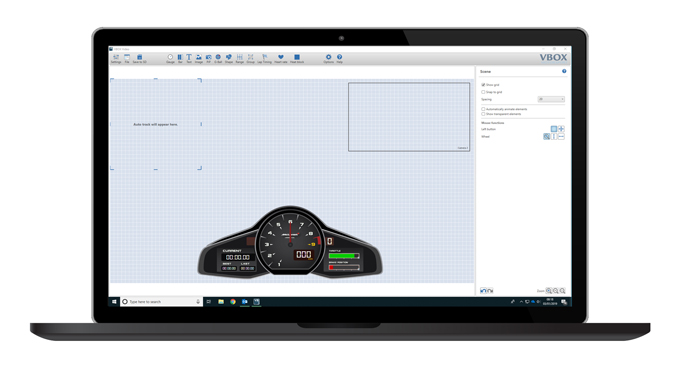Open Settings in the toolbar
The width and height of the screenshot is (680, 368).
tap(116, 59)
